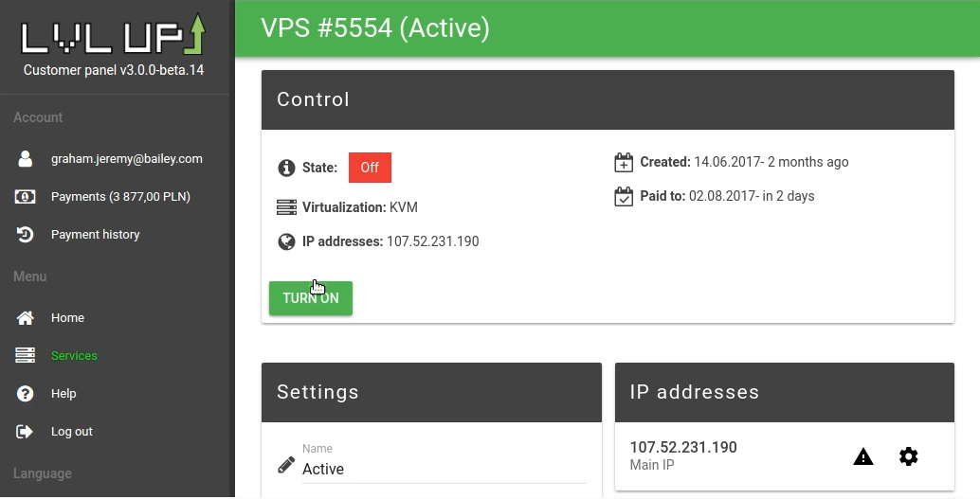Screen dimensions: 980x499
Task: Go to Payment history in sidebar
Action: (95, 235)
